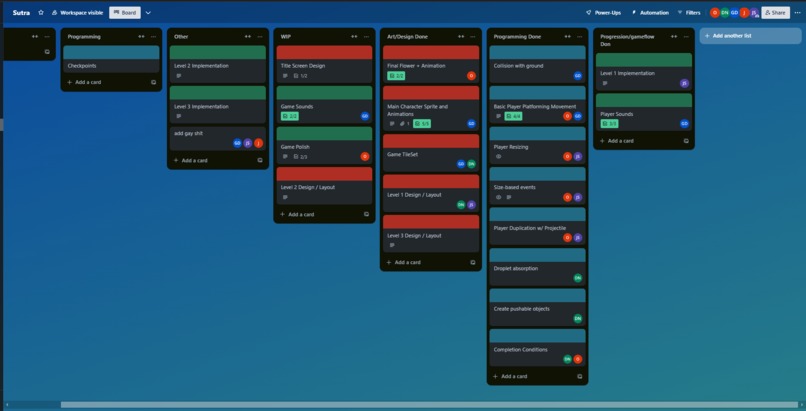Click the JS member avatar in header
The width and height of the screenshot is (806, 411).
754,13
